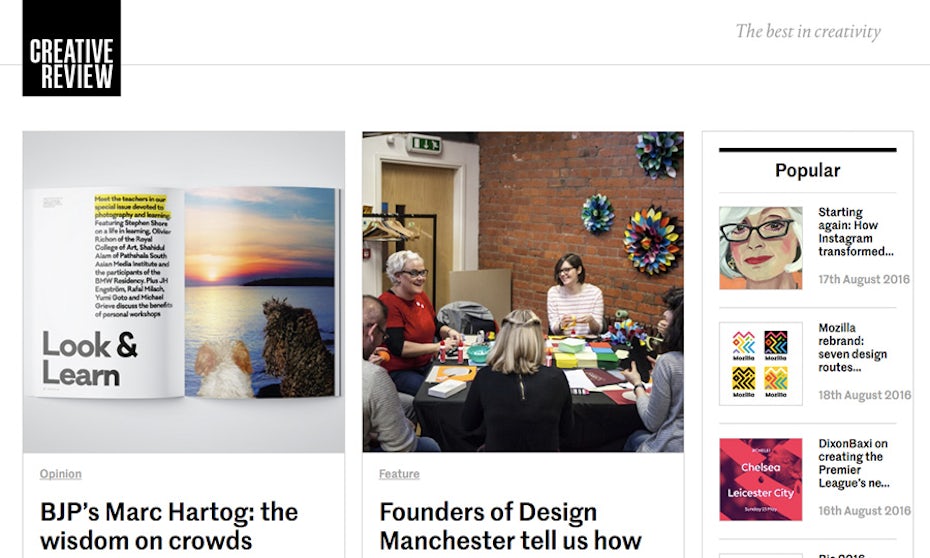The width and height of the screenshot is (930, 558).
Task: Click the 16th August 2016 date
Action: click(864, 511)
